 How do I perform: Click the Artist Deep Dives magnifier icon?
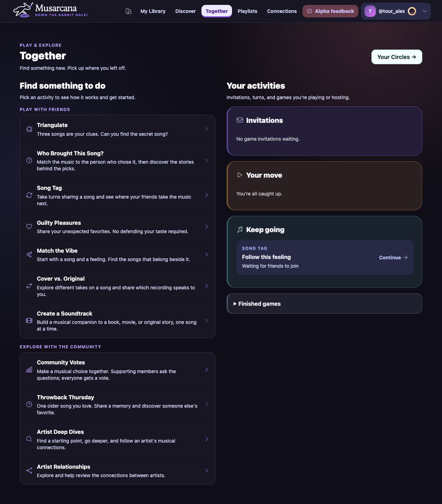pyautogui.click(x=29, y=439)
